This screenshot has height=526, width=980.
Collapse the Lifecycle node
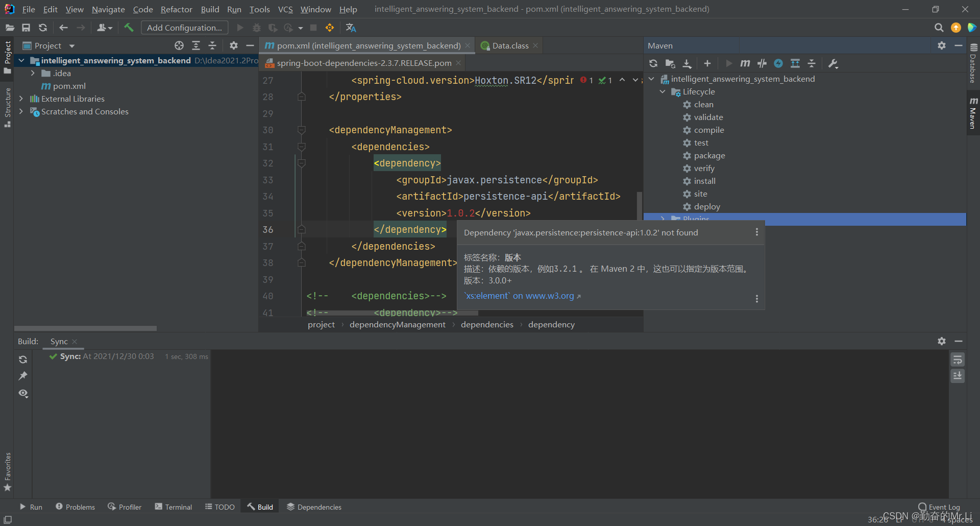click(x=663, y=91)
